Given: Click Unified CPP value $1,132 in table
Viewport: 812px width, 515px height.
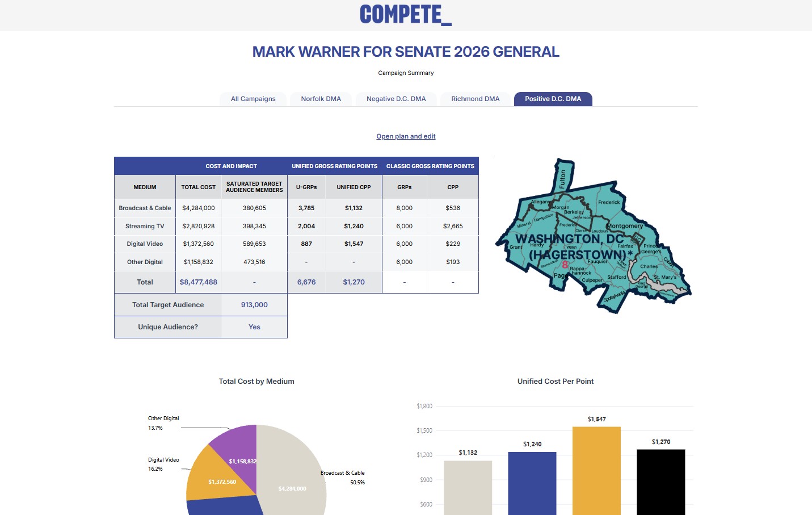Looking at the screenshot, I should click(354, 208).
